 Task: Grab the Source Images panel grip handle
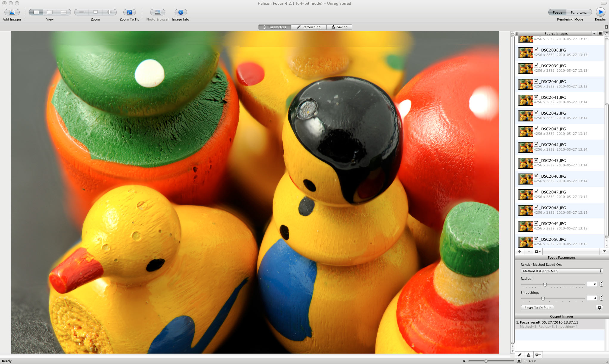click(x=517, y=34)
